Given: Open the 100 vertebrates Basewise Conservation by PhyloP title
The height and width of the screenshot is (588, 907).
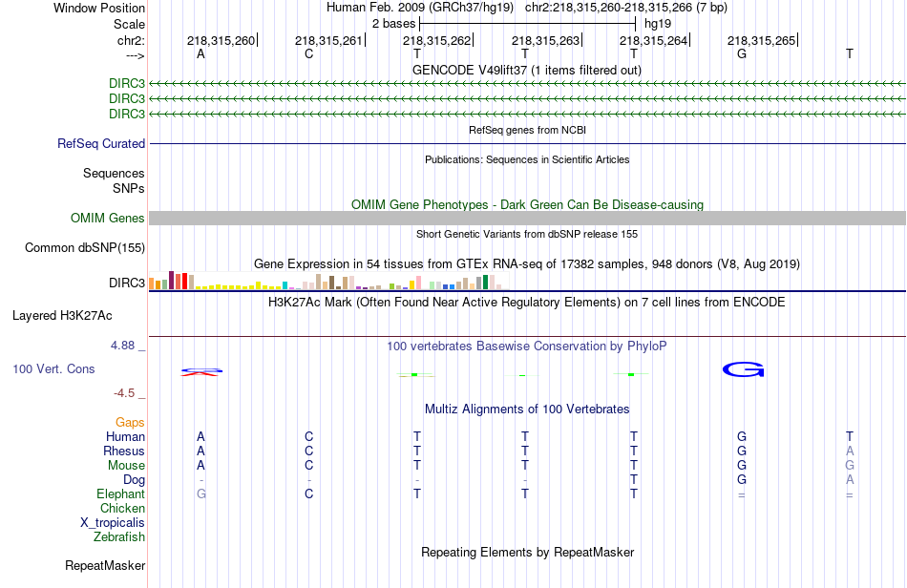Looking at the screenshot, I should tap(527, 346).
